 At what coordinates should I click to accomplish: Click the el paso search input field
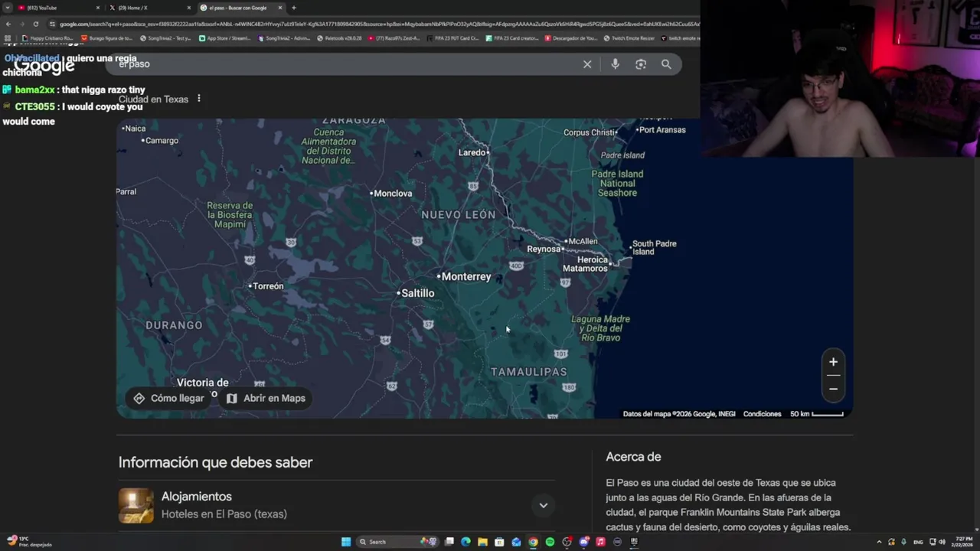tap(345, 64)
